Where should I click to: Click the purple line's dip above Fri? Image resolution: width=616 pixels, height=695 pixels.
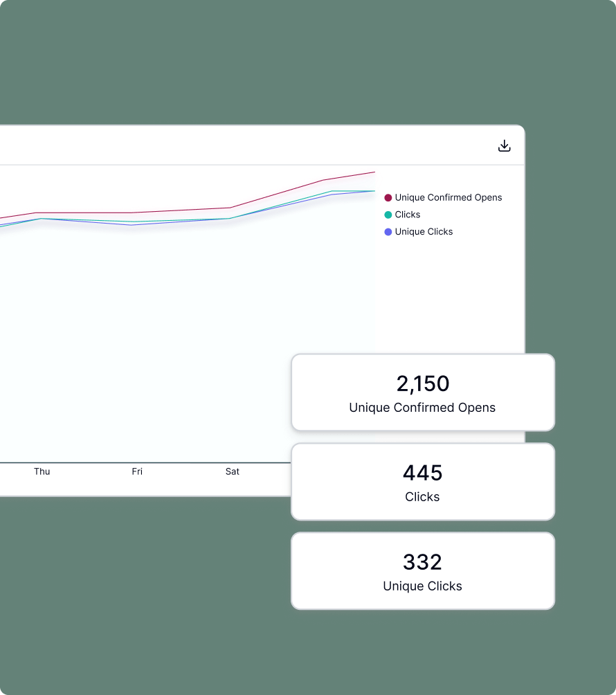point(132,225)
